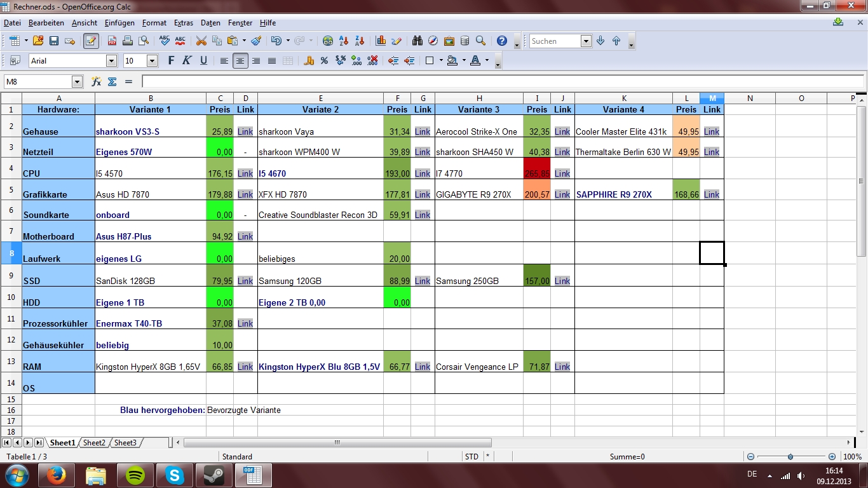
Task: Follow Link beside SAPPHIRE R9 270X price
Action: (x=712, y=194)
